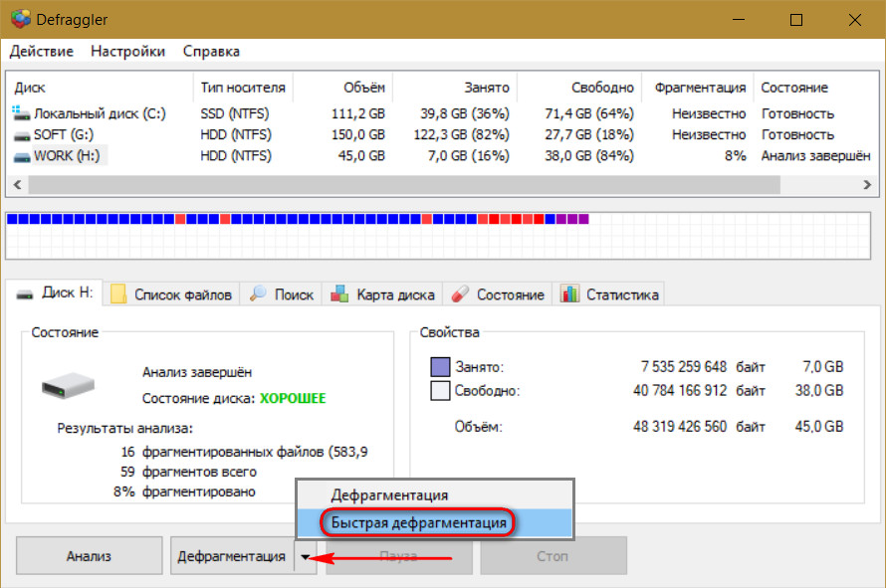Sort by the Свободно column header
Screen dimensions: 886x588
(578, 88)
